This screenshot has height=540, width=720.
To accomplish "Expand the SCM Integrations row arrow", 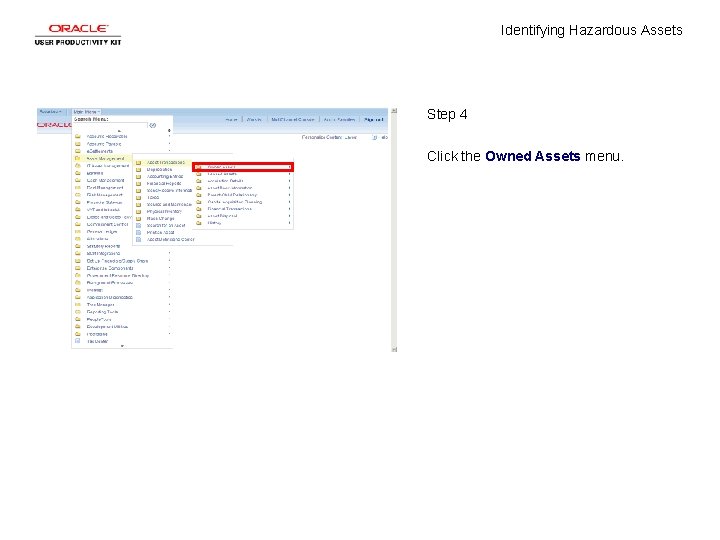I will [x=169, y=253].
